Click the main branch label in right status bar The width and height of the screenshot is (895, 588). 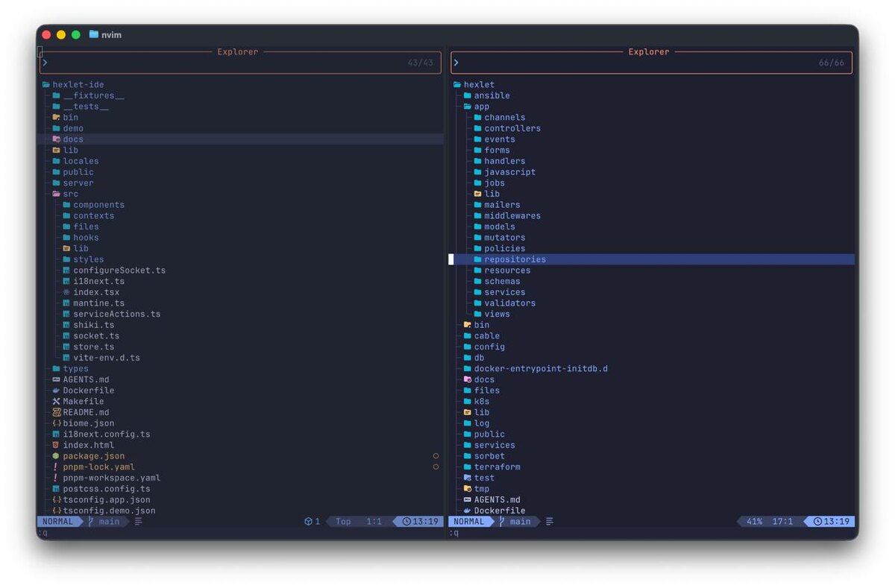pyautogui.click(x=521, y=522)
